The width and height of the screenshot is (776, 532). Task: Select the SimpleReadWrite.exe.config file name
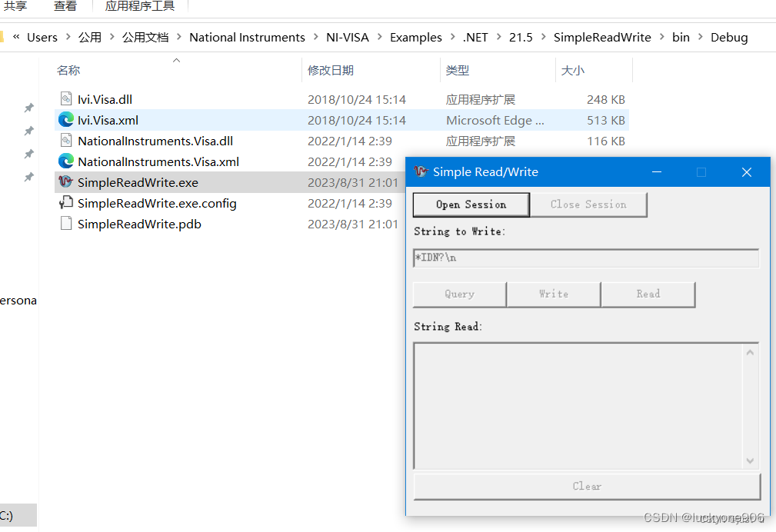coord(157,204)
